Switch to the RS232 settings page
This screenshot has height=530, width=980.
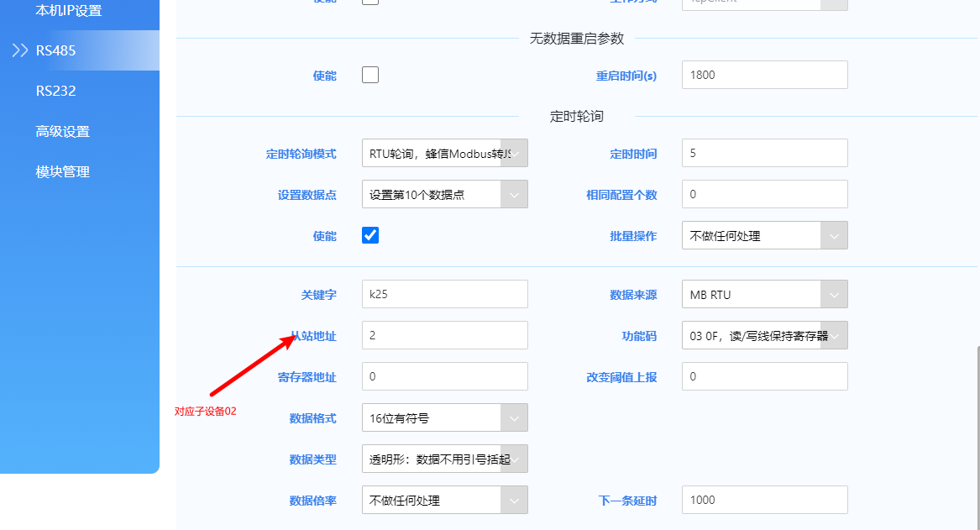tap(55, 91)
